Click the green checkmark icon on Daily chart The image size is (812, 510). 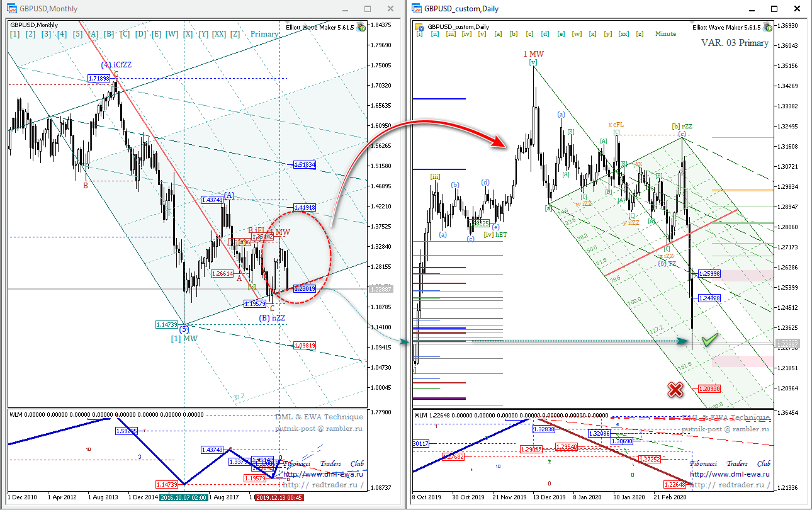tap(710, 340)
